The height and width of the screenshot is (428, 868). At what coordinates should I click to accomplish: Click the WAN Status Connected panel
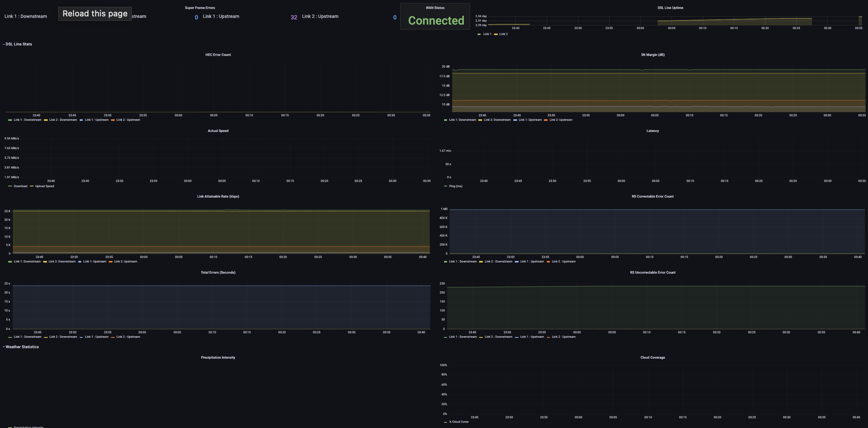click(436, 20)
